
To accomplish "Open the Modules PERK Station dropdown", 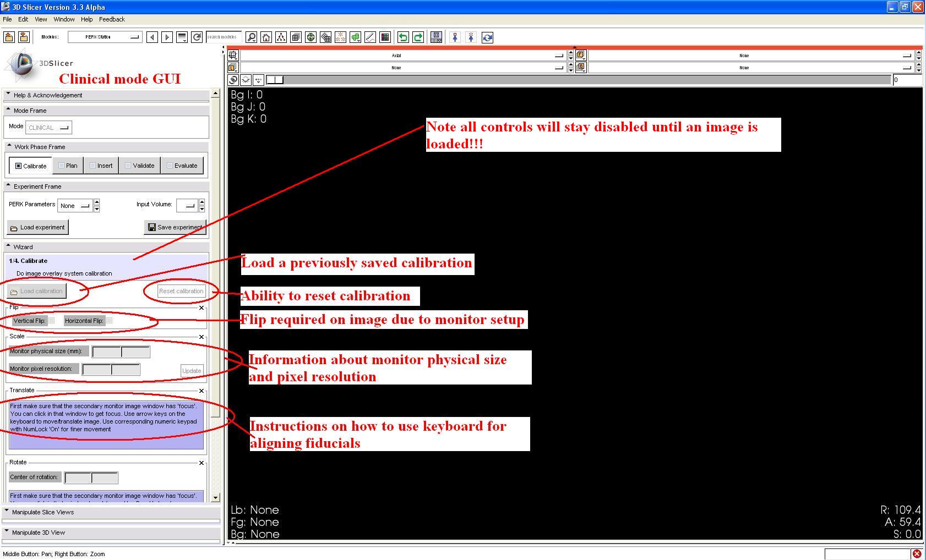I will (x=105, y=37).
